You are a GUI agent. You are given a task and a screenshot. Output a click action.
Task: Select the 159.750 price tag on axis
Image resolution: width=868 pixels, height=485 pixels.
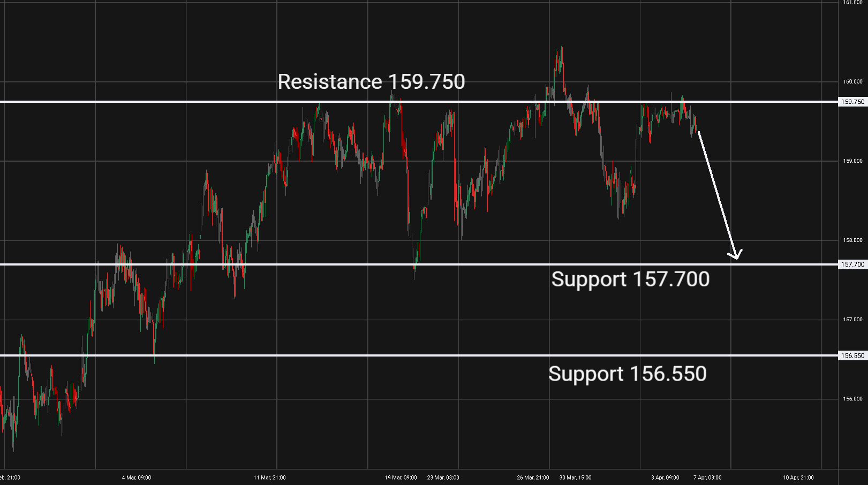pyautogui.click(x=852, y=102)
